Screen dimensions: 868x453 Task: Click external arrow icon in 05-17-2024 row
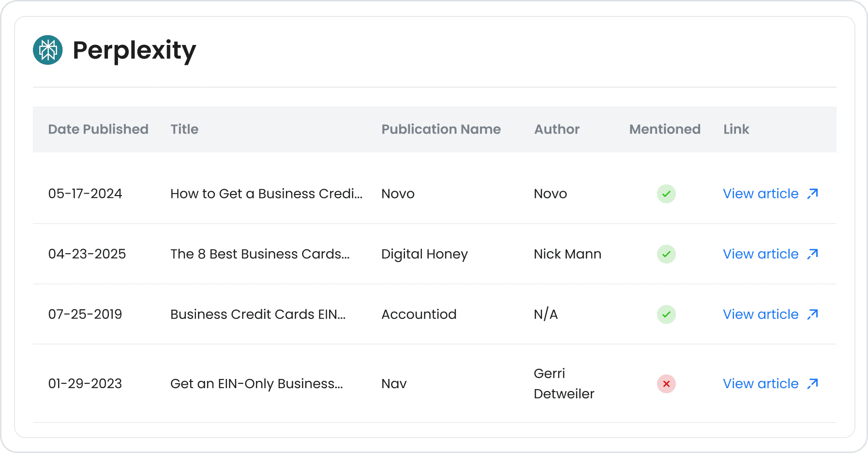point(813,194)
